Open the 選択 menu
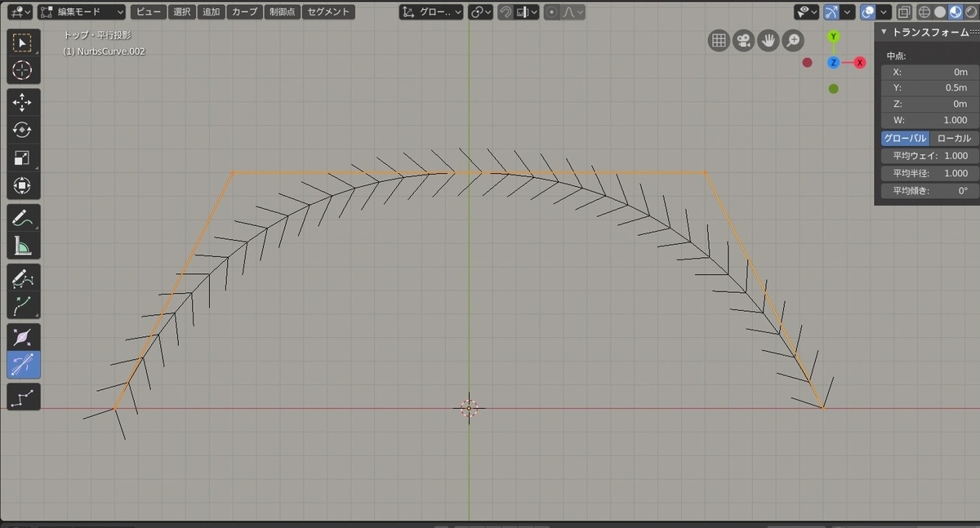Screen dimensions: 980x528 point(182,12)
